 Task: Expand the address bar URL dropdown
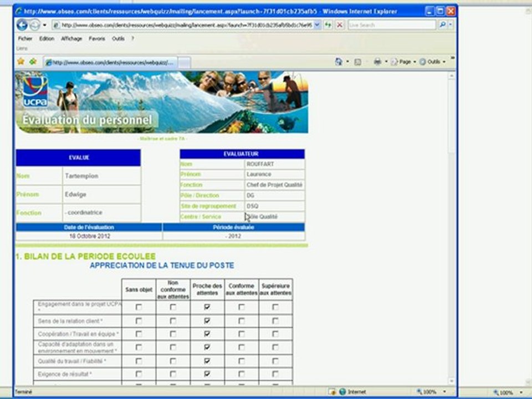pyautogui.click(x=317, y=25)
